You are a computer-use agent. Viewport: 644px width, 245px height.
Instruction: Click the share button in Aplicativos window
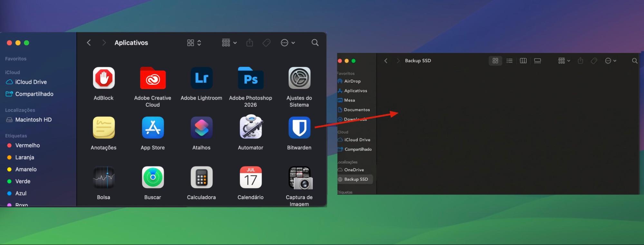250,43
